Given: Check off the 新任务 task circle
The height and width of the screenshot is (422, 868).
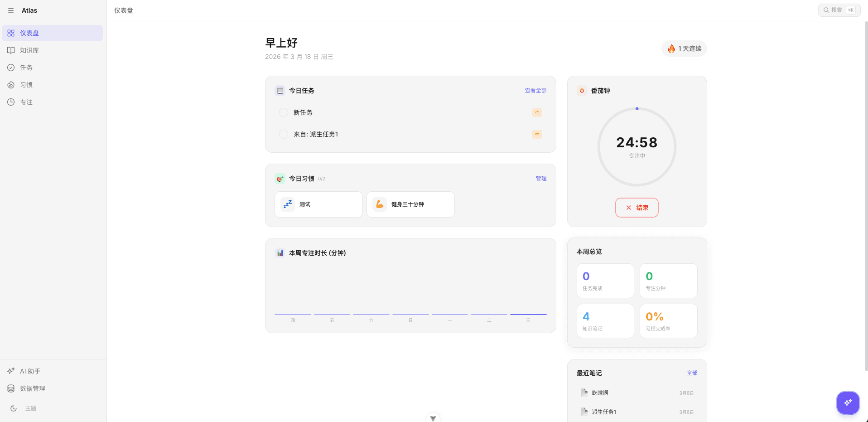Looking at the screenshot, I should coord(284,112).
